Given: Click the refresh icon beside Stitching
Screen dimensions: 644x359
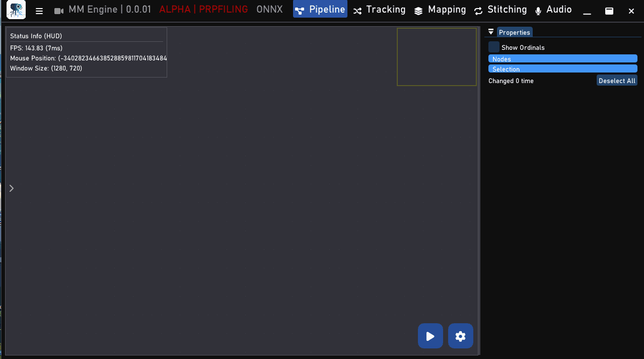Looking at the screenshot, I should point(478,10).
